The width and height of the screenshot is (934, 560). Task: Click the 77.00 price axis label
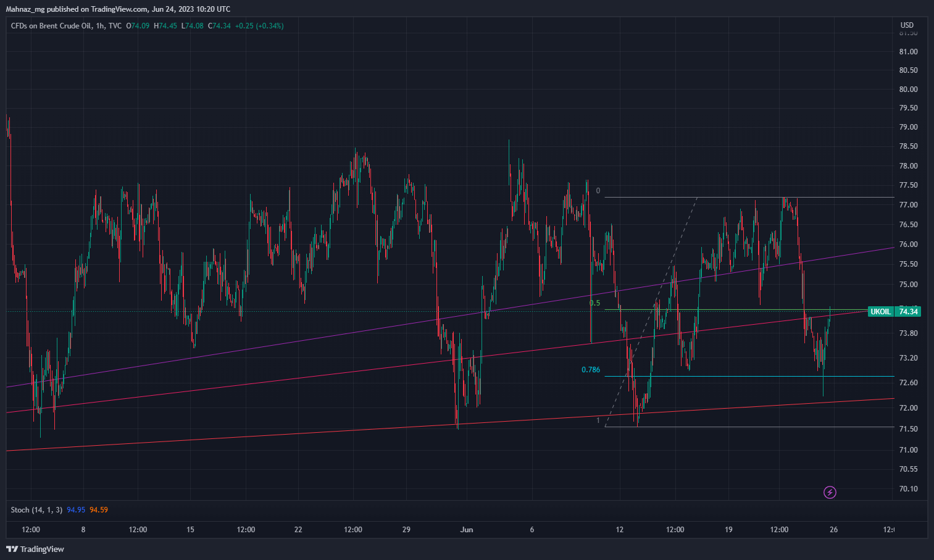point(908,205)
